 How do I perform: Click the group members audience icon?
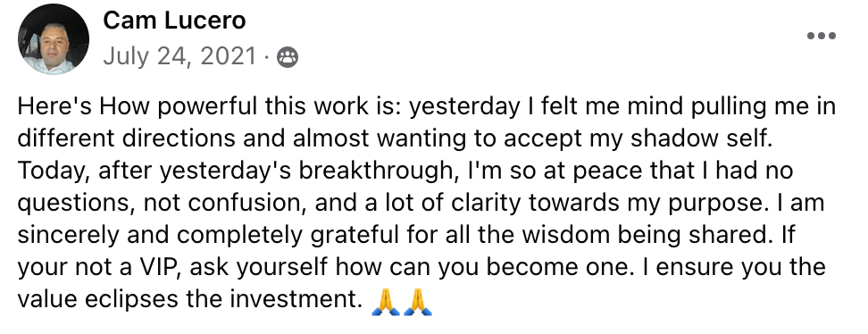pos(287,58)
